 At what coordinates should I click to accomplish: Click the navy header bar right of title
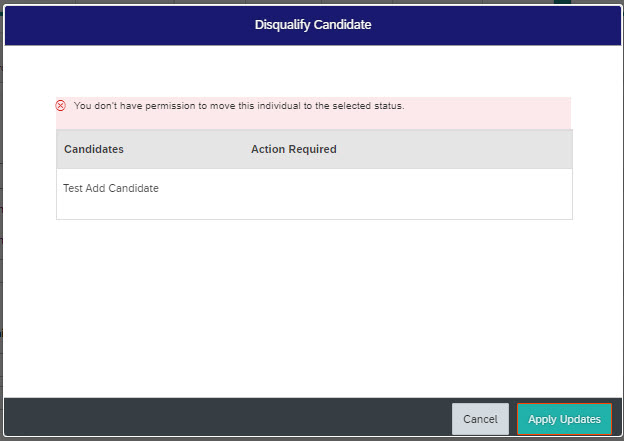[495, 25]
